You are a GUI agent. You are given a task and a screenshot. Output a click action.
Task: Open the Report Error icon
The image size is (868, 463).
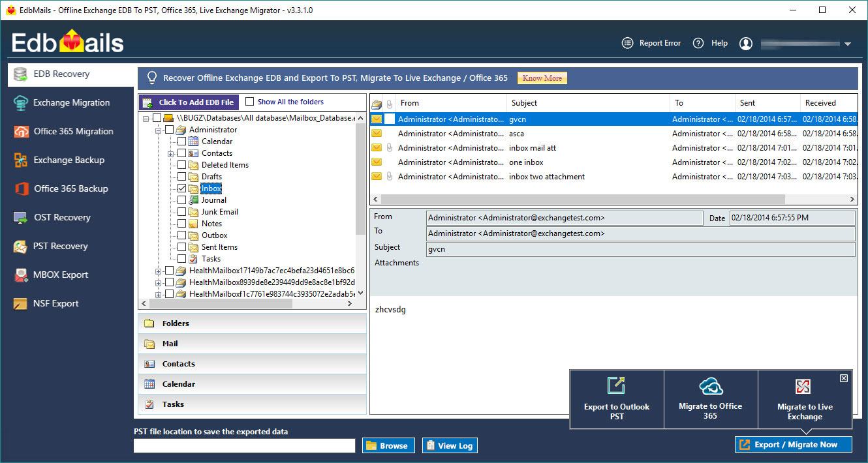(627, 43)
